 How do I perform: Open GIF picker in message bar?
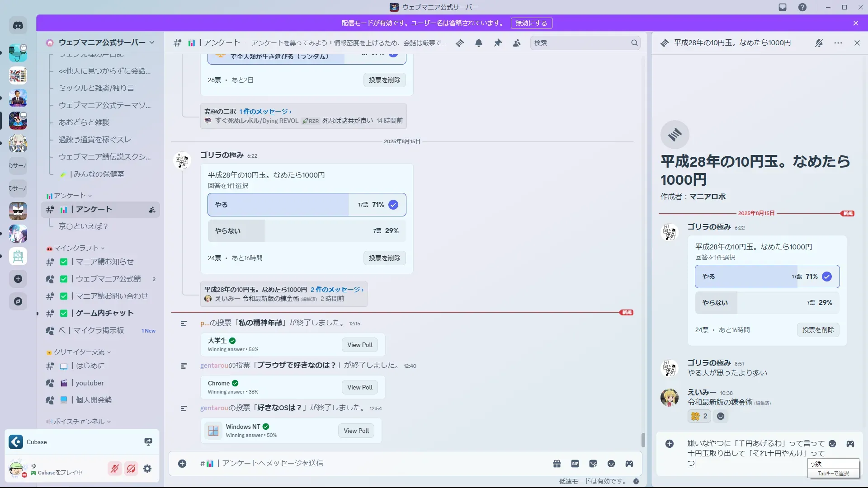[575, 464]
